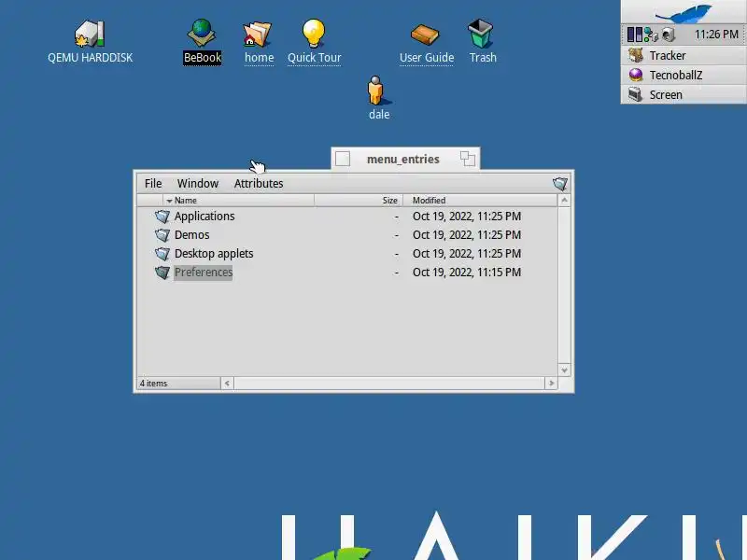Click the Desktop applets folder icon
The image size is (747, 560).
(162, 253)
